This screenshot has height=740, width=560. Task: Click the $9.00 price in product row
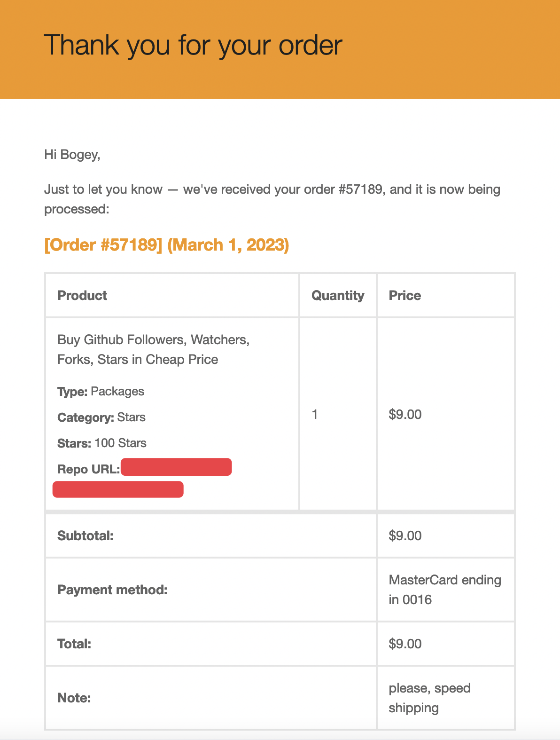click(x=405, y=414)
